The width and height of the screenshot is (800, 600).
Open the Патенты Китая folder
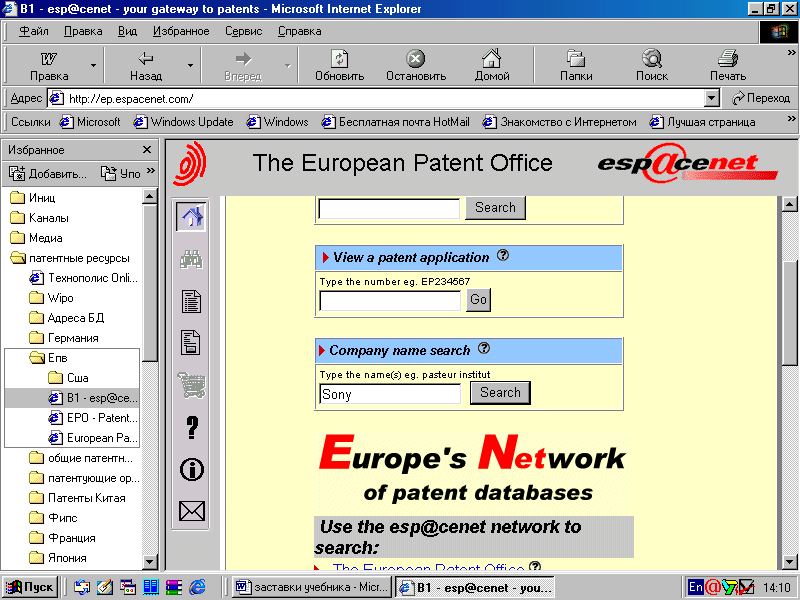[78, 498]
